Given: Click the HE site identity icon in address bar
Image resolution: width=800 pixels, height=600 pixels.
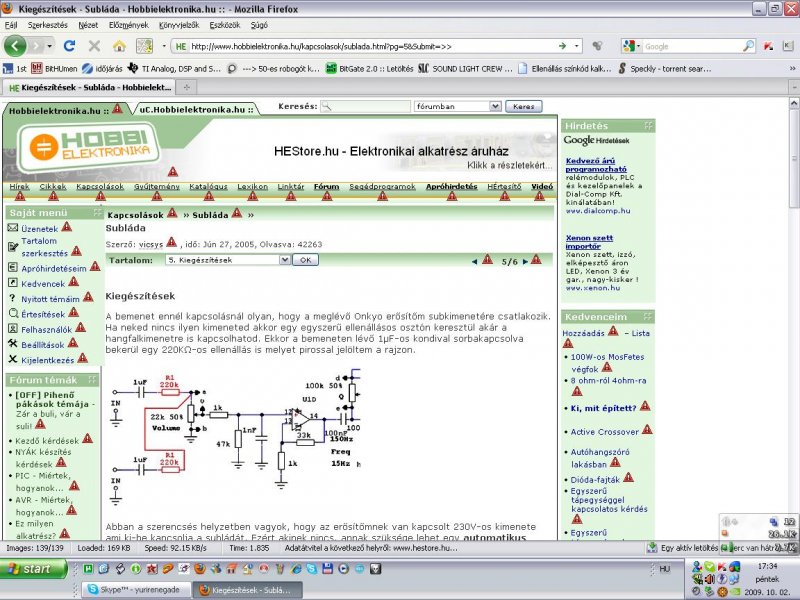Looking at the screenshot, I should pyautogui.click(x=181, y=46).
